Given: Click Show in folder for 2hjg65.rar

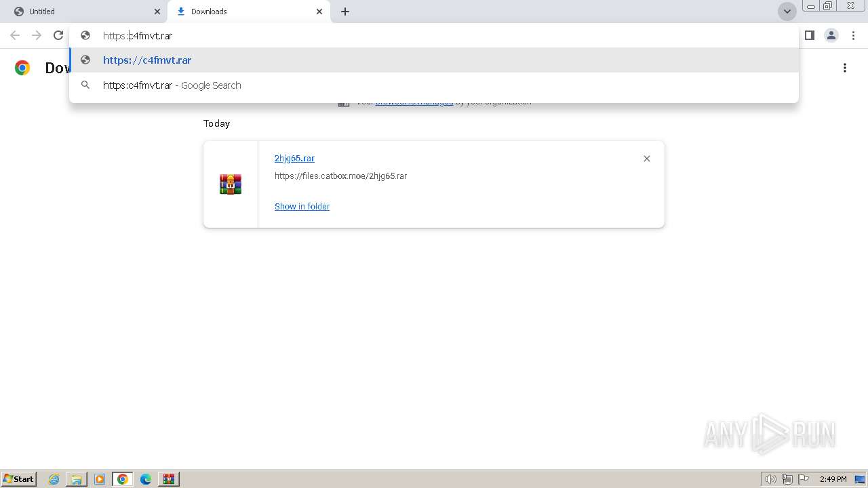Looking at the screenshot, I should click(302, 206).
